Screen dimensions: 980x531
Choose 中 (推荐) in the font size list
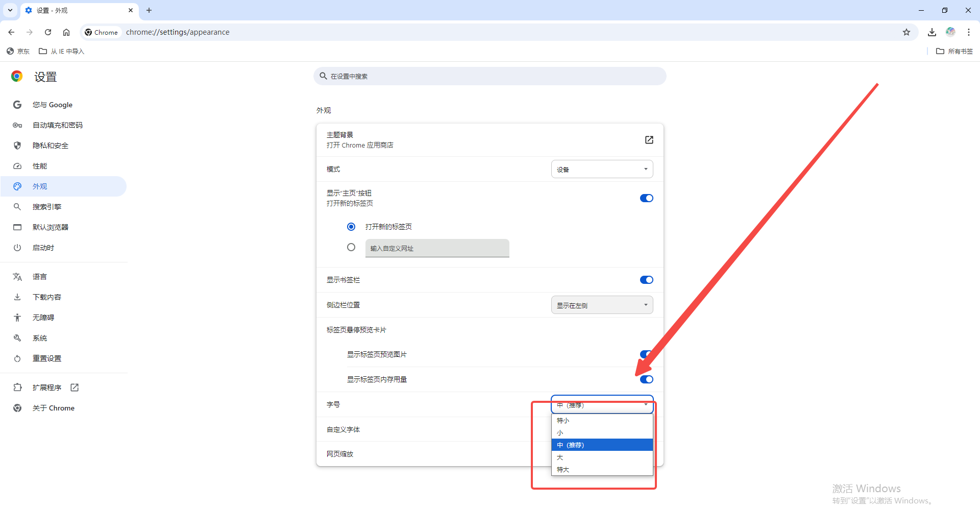tap(602, 445)
